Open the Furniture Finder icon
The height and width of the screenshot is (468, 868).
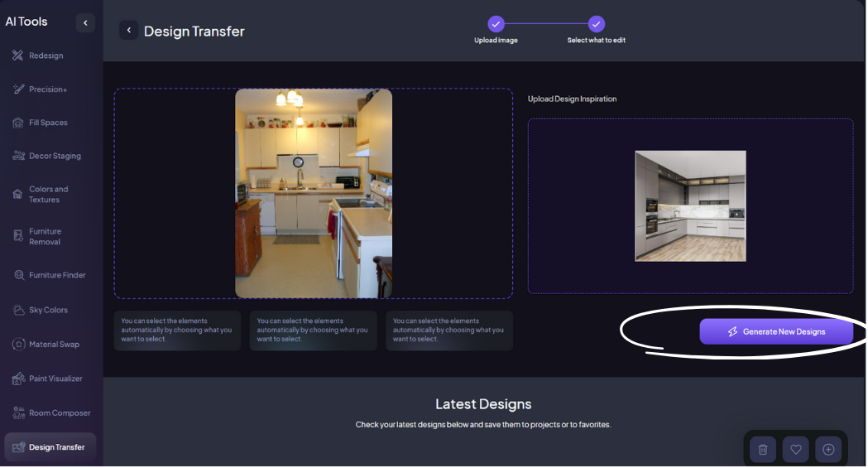point(17,275)
